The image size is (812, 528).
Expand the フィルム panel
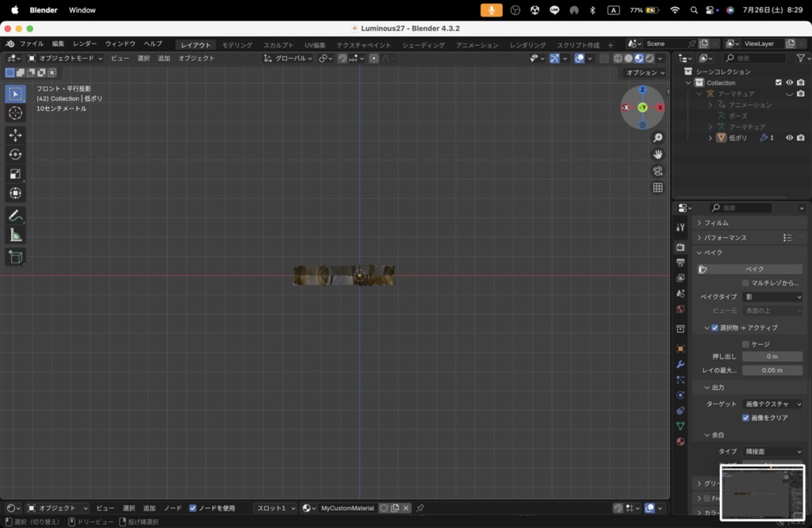click(715, 223)
